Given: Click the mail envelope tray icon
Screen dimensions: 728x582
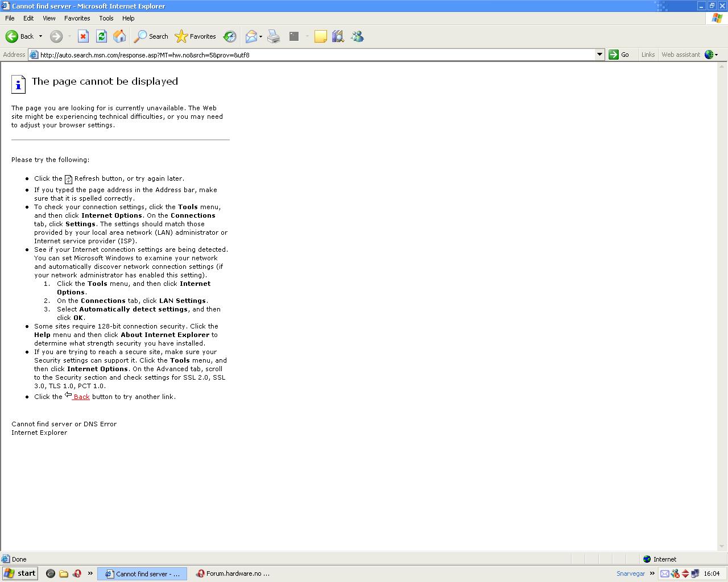Looking at the screenshot, I should click(x=664, y=573).
